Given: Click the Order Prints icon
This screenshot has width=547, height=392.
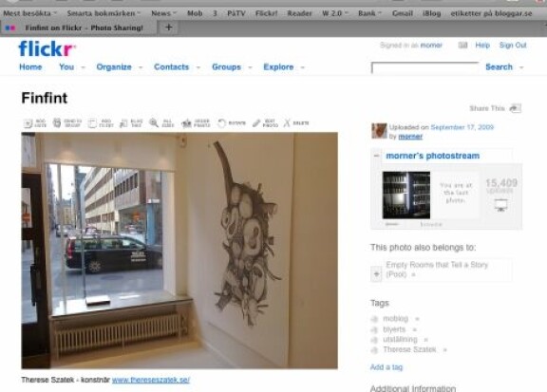Looking at the screenshot, I should (x=187, y=123).
